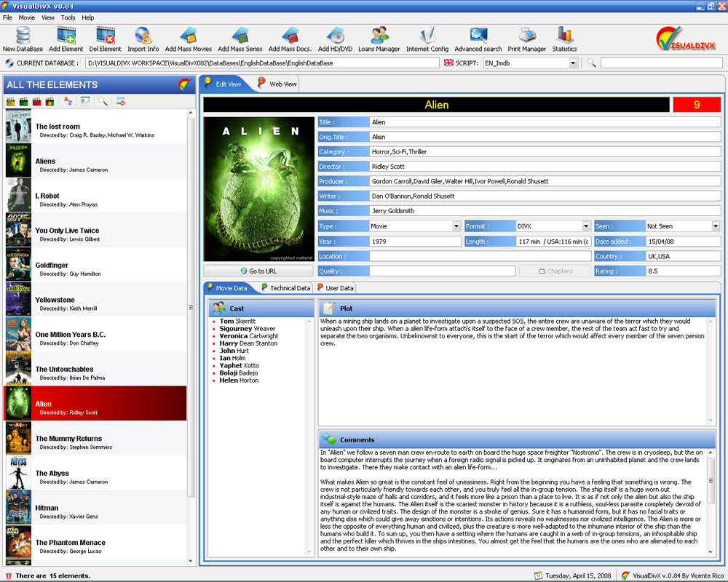Select I, Robot in the element list
This screenshot has width=728, height=582.
(x=95, y=196)
